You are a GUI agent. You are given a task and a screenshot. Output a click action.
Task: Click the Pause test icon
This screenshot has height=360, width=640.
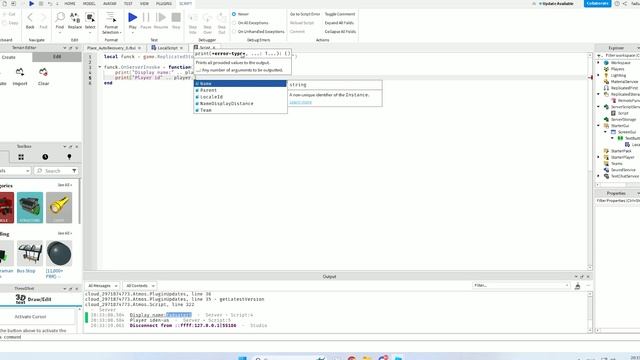[x=146, y=18]
